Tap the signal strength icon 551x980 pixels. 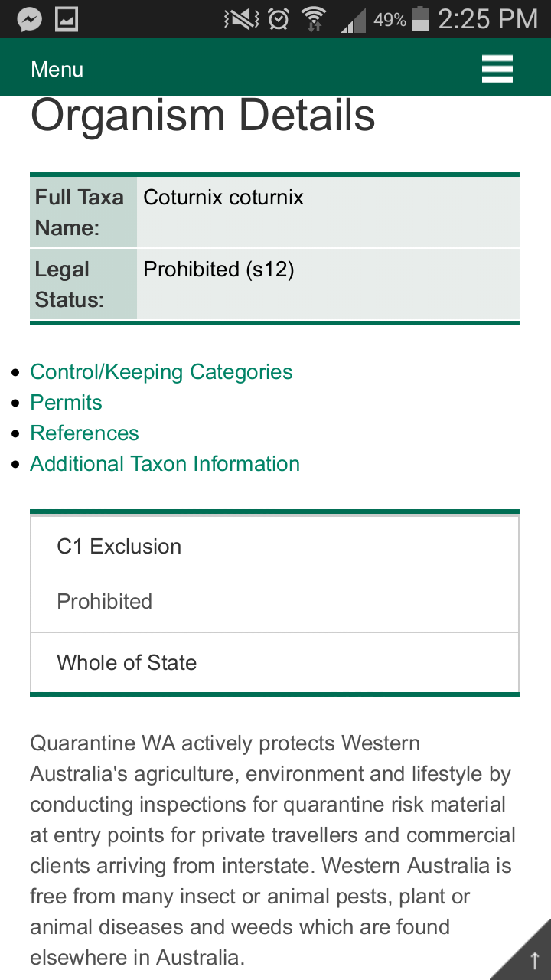click(x=353, y=21)
